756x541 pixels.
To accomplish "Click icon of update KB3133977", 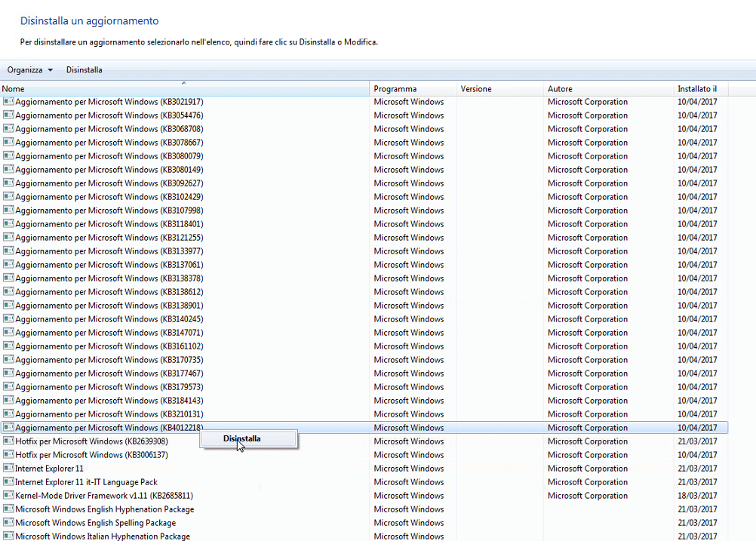I will [x=8, y=251].
